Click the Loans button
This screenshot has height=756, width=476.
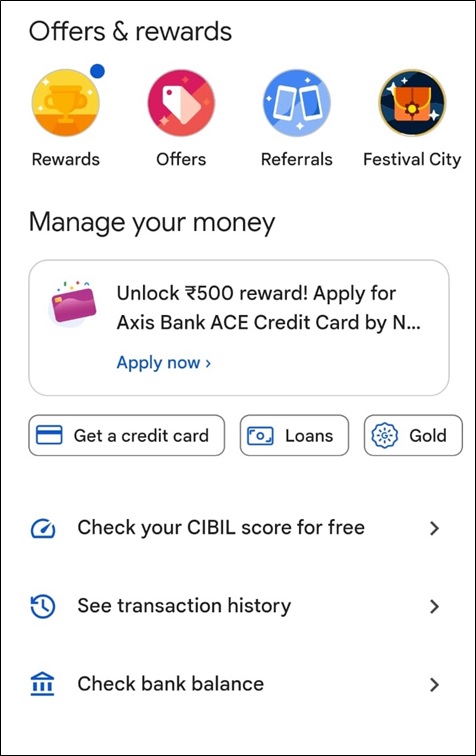pyautogui.click(x=294, y=435)
